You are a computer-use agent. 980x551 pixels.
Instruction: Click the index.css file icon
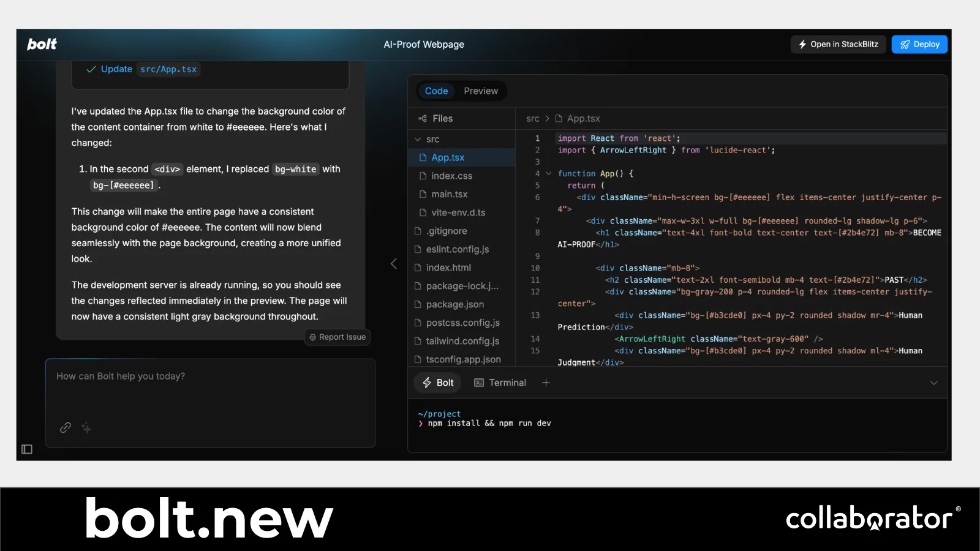(x=423, y=176)
